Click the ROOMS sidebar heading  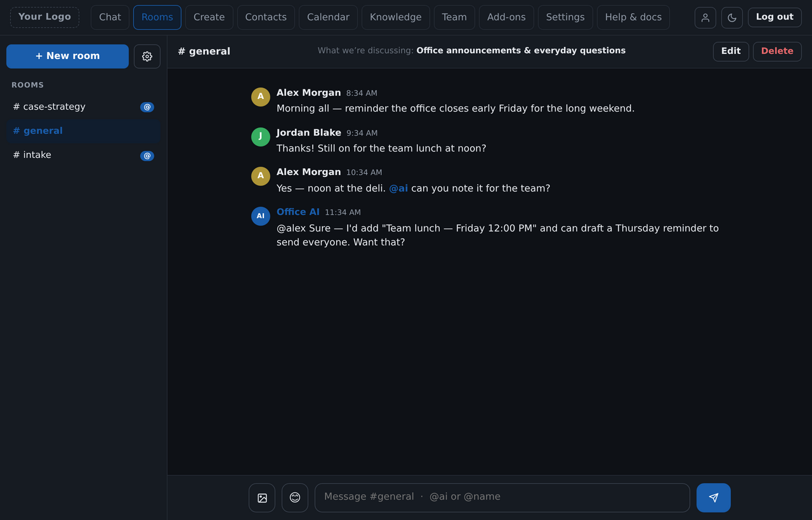click(28, 85)
